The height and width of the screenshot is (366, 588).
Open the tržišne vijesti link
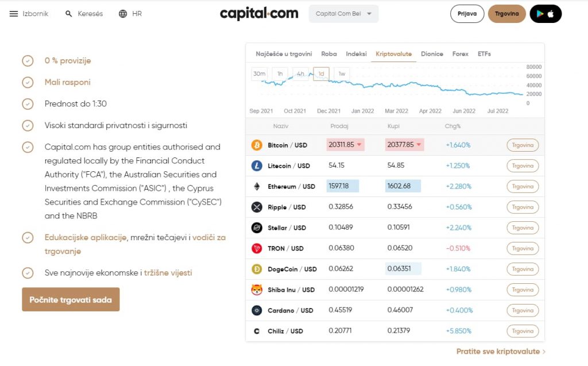pos(168,273)
